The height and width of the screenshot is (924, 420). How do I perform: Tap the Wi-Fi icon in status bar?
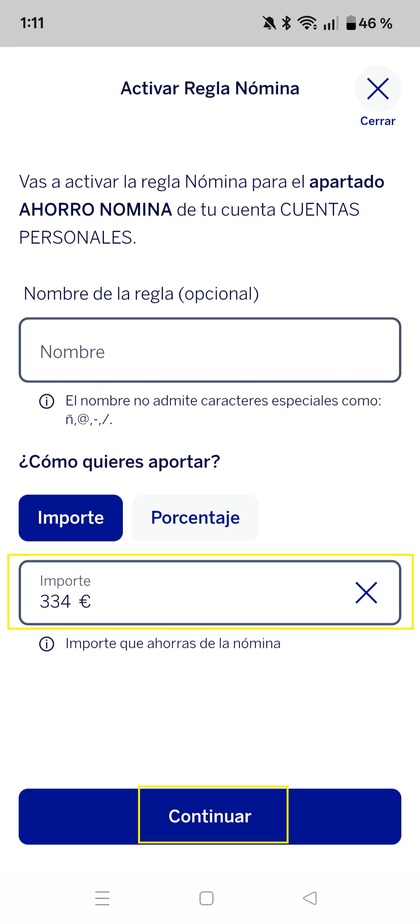pyautogui.click(x=307, y=24)
